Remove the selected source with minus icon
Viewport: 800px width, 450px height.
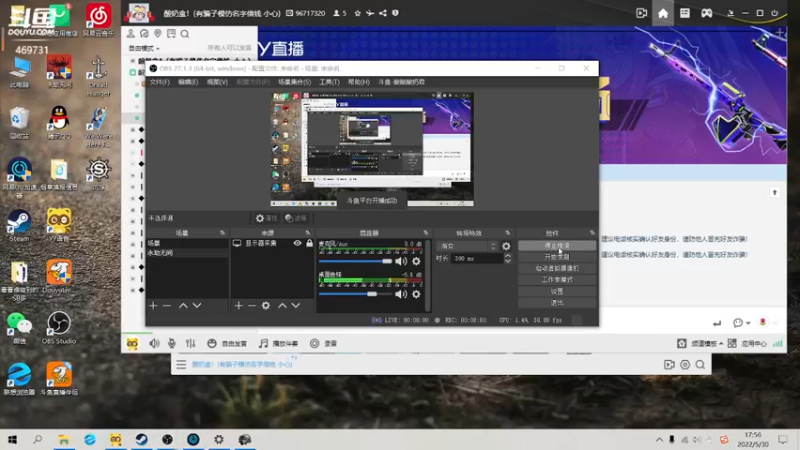coord(252,306)
